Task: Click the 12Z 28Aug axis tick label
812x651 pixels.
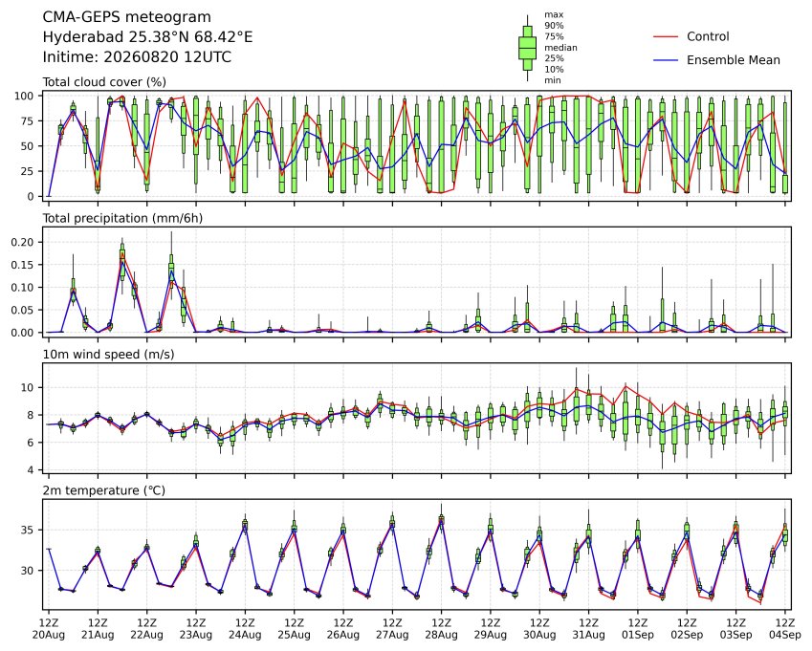Action: pos(441,628)
